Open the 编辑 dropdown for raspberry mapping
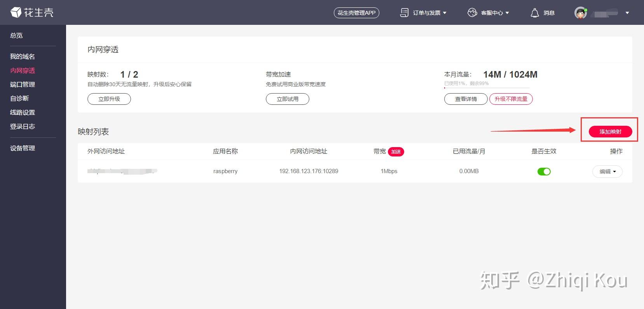The height and width of the screenshot is (309, 644). pyautogui.click(x=607, y=172)
